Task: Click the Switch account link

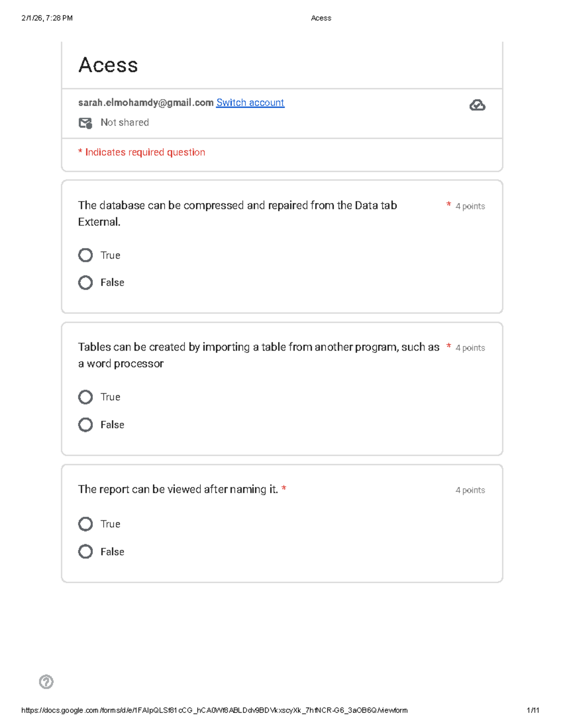Action: [250, 103]
